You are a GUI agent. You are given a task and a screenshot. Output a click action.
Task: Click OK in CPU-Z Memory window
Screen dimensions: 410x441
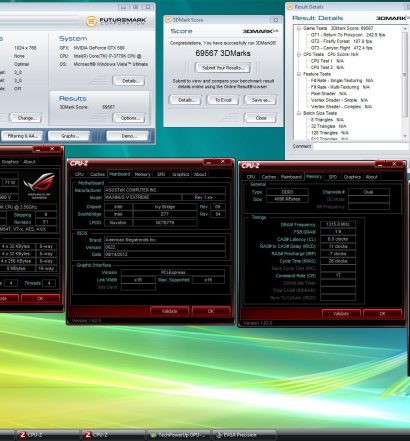pos(382,314)
